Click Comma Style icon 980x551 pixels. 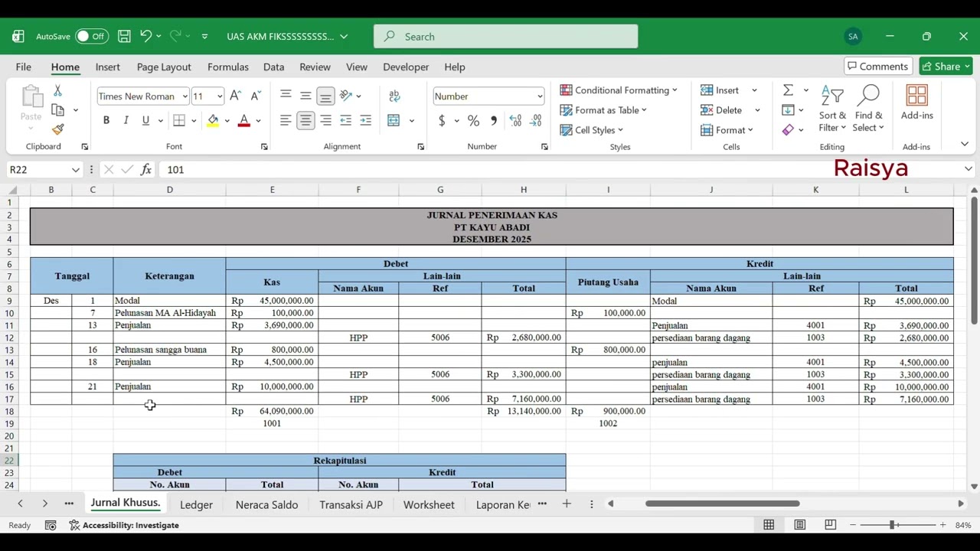tap(494, 120)
